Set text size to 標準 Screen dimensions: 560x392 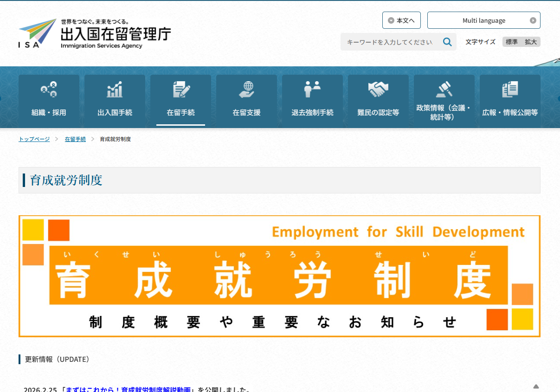[512, 42]
